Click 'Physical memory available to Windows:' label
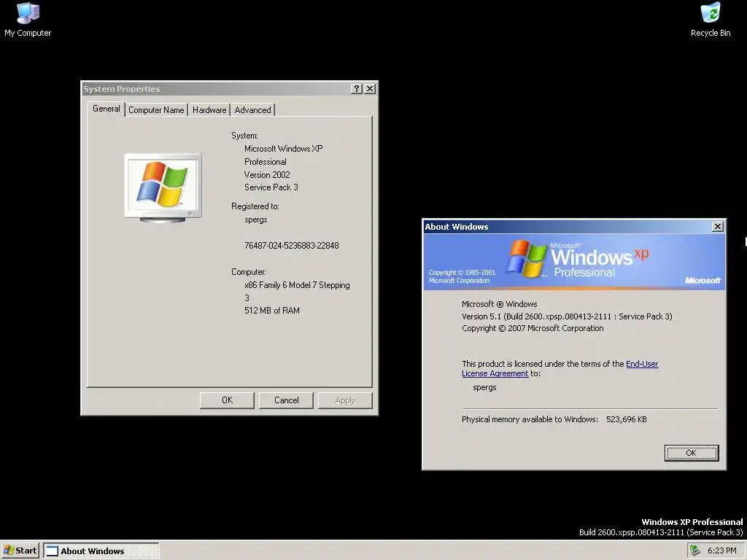This screenshot has width=747, height=560. (530, 419)
